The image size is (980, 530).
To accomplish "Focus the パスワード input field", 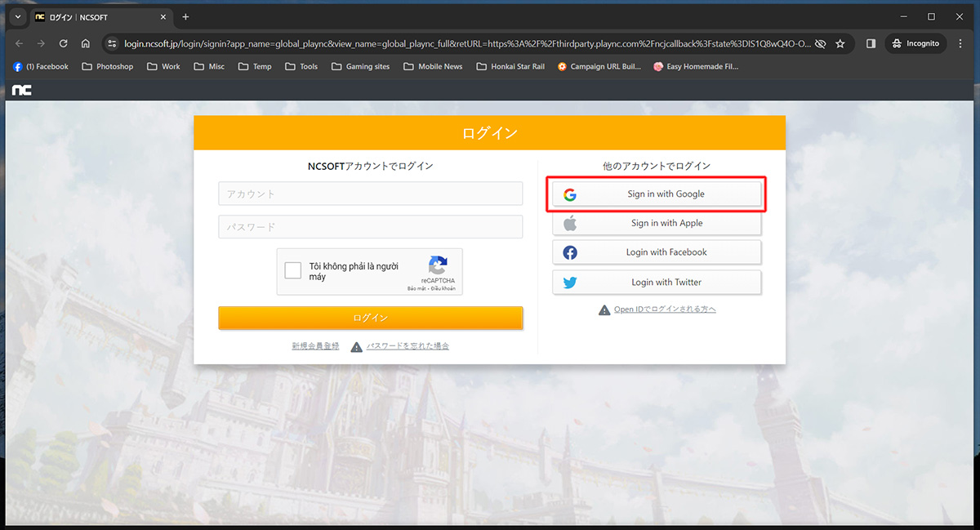I will point(370,227).
